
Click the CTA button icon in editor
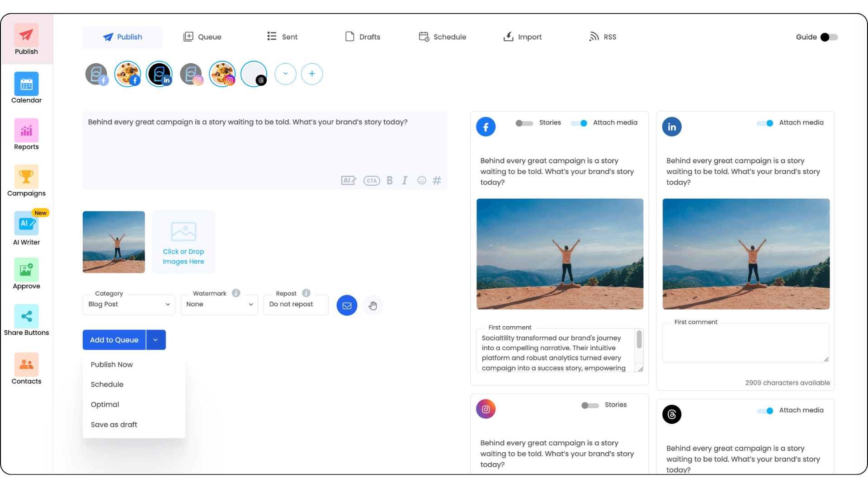point(371,180)
